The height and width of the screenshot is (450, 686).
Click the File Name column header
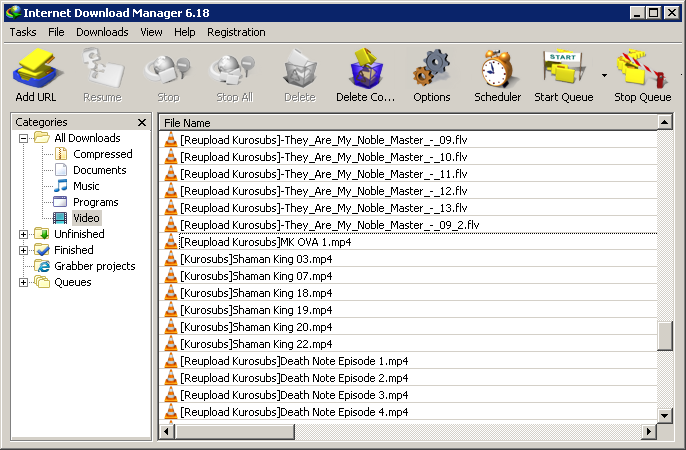pyautogui.click(x=408, y=123)
